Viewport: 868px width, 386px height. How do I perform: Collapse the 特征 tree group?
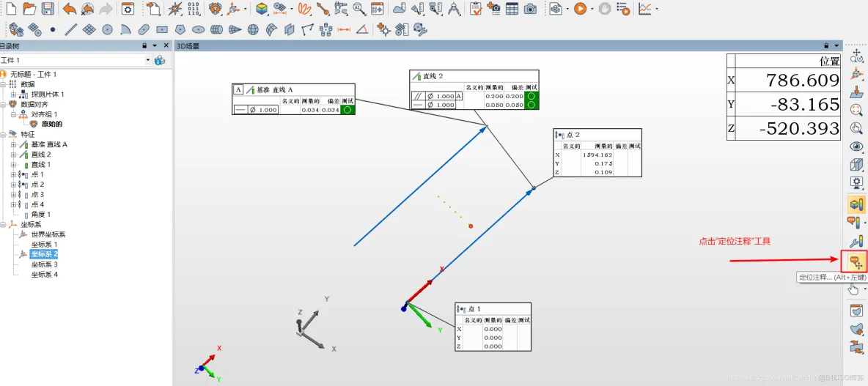[4, 134]
